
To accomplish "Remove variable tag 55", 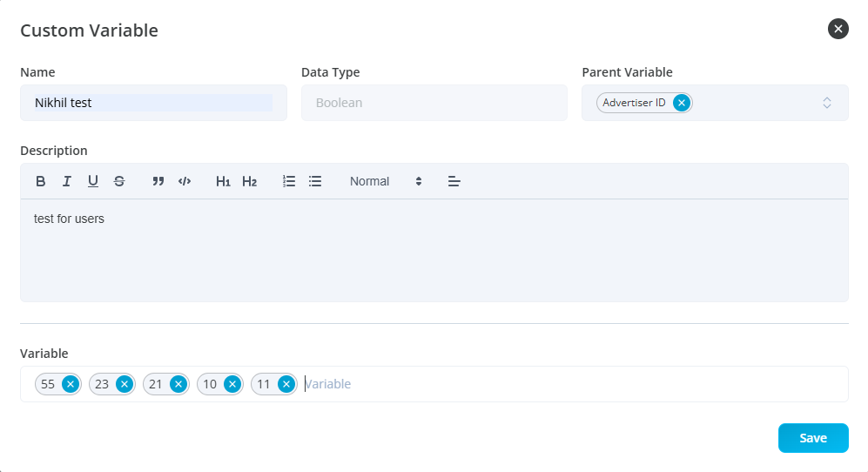I will 71,384.
